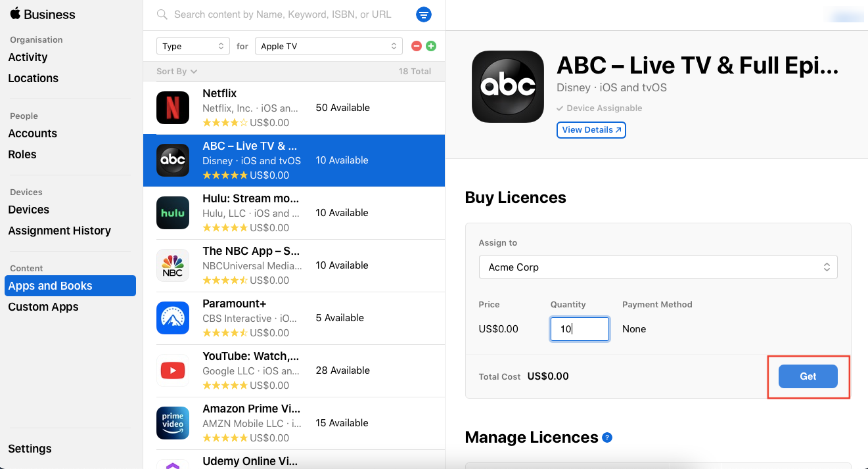Click the Manage Licences heading
Screen dimensions: 868x469
click(x=532, y=437)
